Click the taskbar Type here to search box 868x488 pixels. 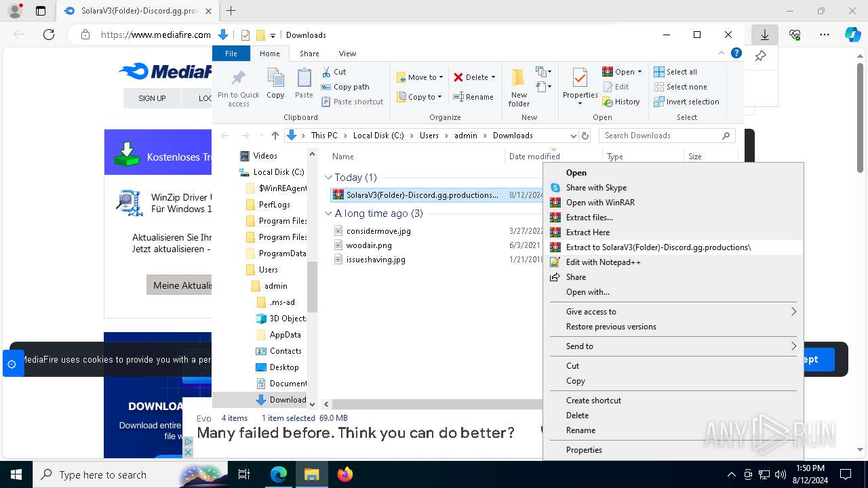(x=129, y=474)
